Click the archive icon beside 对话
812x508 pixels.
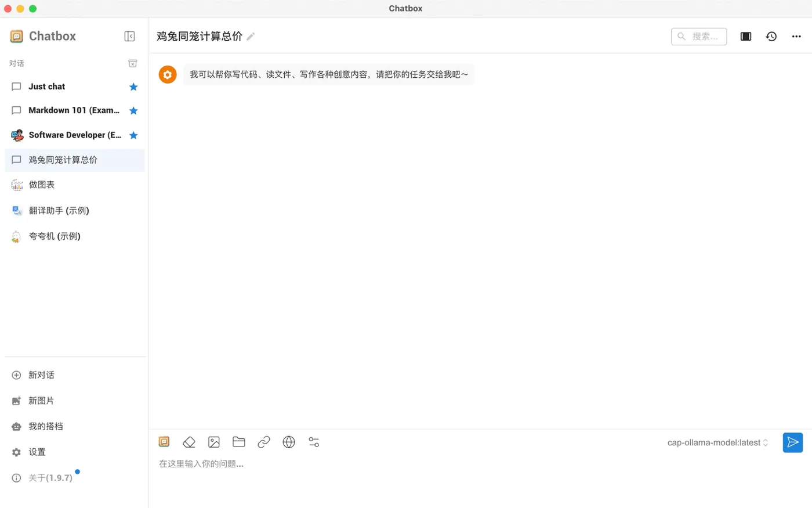[133, 63]
